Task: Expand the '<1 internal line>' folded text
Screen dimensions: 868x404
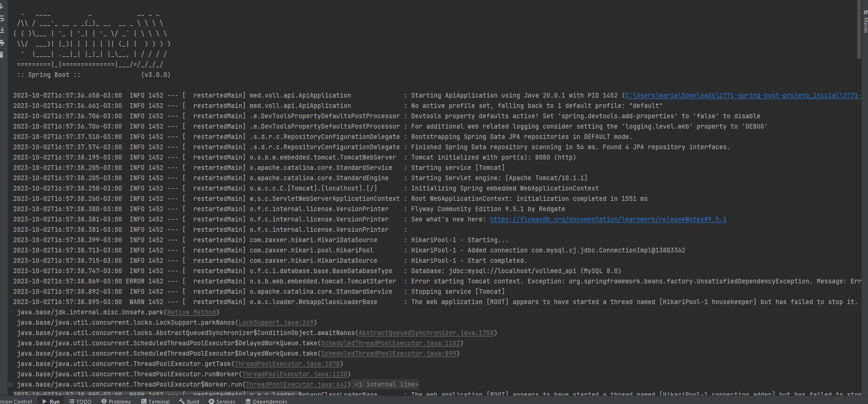Action: (x=386, y=384)
